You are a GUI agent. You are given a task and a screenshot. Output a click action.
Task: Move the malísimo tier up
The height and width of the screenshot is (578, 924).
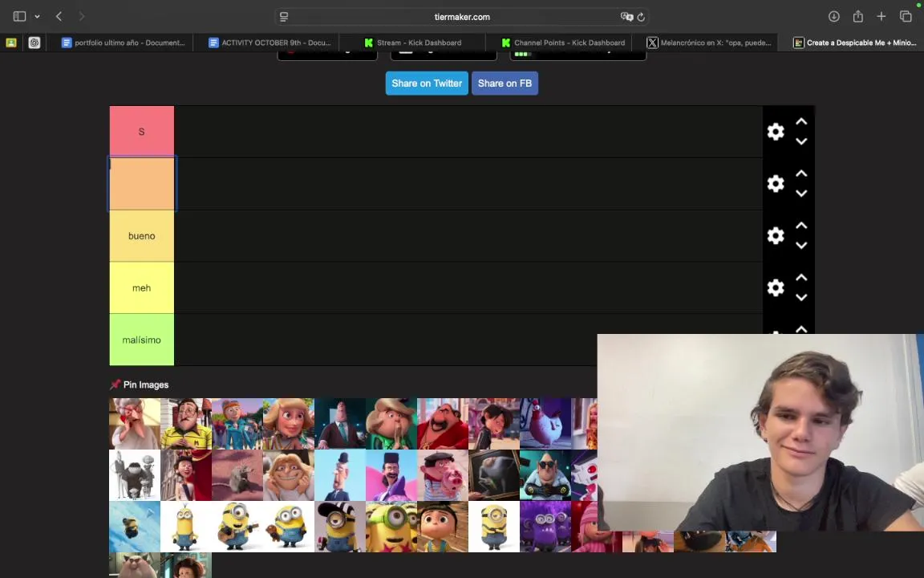click(x=800, y=329)
